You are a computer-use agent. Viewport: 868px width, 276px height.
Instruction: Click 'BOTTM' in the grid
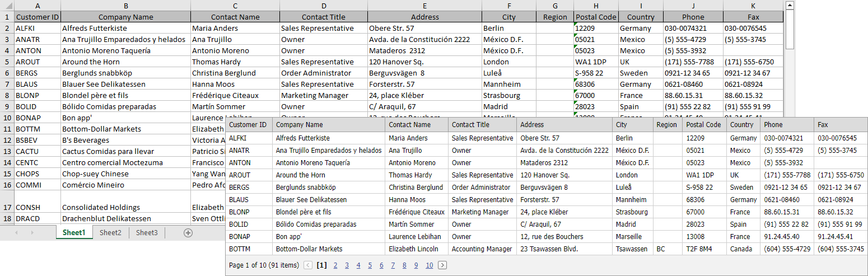coord(249,249)
